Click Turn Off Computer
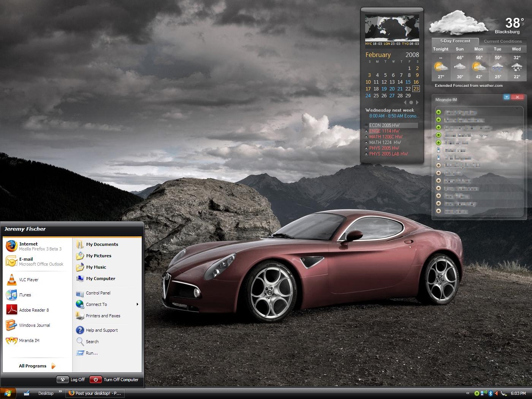532x399 pixels. 114,380
